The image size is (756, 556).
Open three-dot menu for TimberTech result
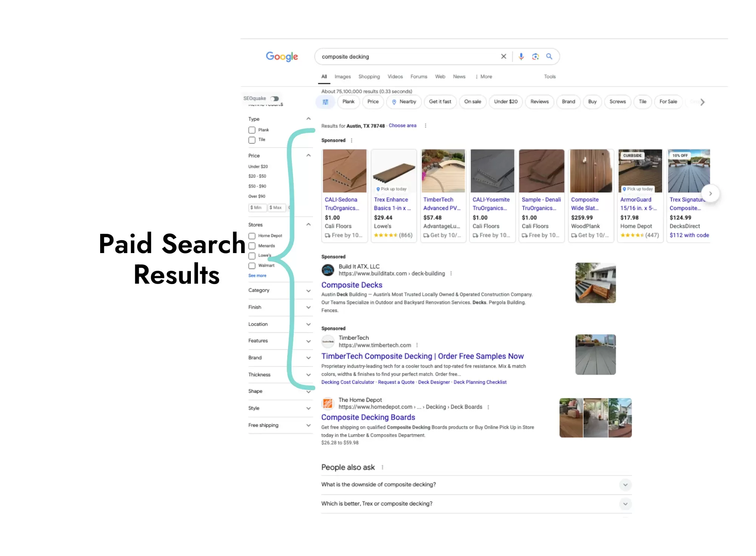[x=417, y=345]
